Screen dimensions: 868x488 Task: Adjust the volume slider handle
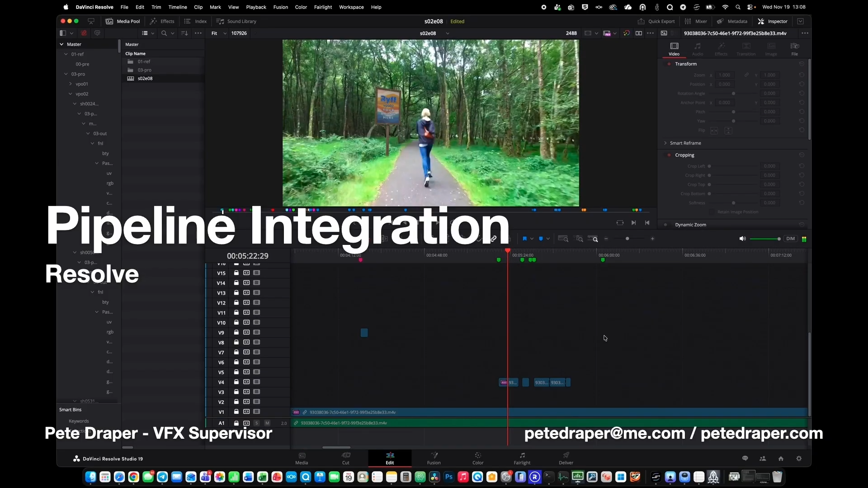pos(779,239)
